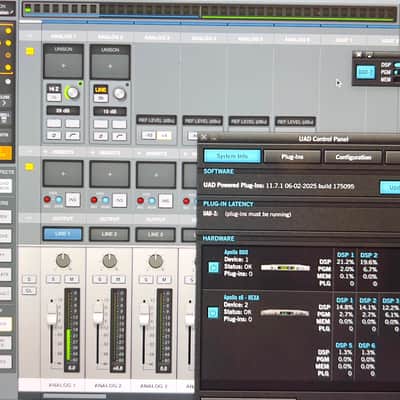Image resolution: width=400 pixels, height=400 pixels.
Task: Click the 10 dB gain display on Analog 2
Action: click(110, 111)
